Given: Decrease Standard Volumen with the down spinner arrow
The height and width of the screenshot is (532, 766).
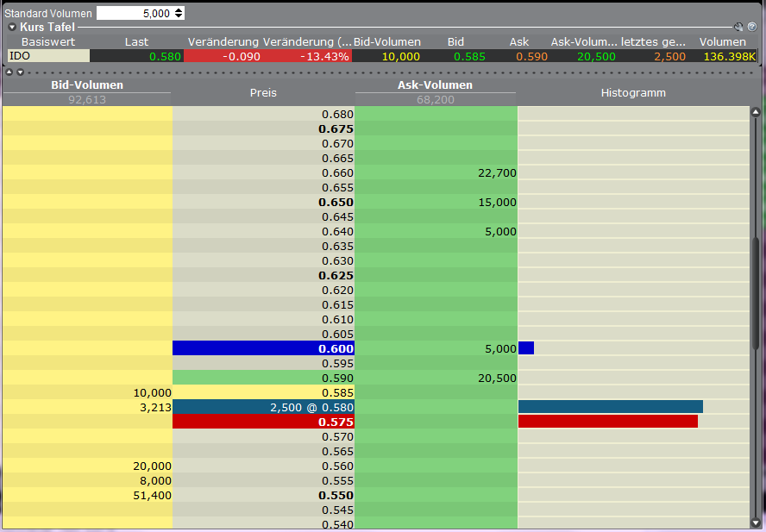Looking at the screenshot, I should tap(179, 16).
